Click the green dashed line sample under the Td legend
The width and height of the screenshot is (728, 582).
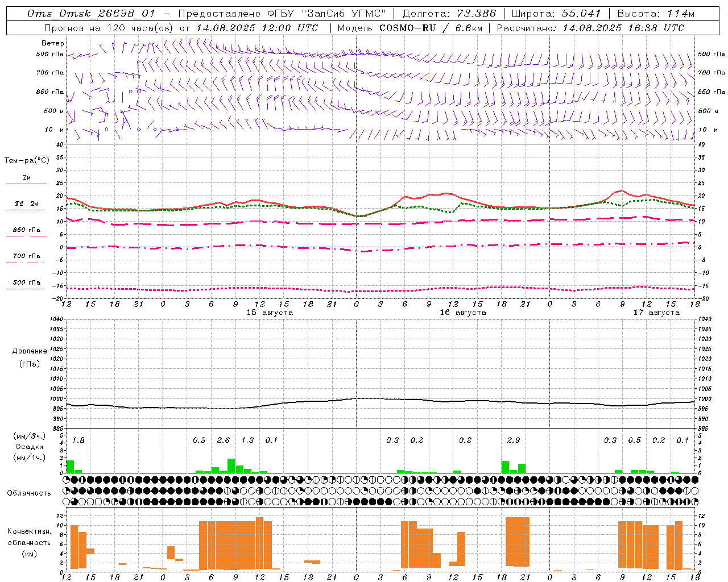pos(26,210)
